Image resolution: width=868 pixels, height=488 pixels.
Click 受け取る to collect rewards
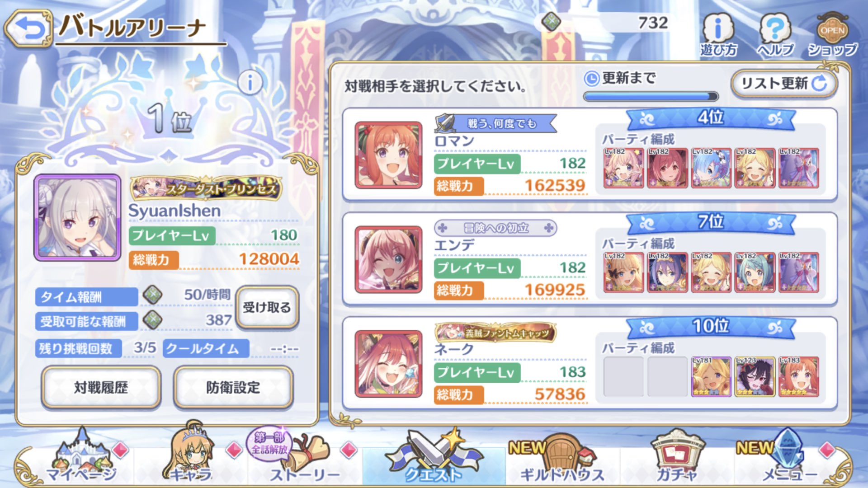267,308
